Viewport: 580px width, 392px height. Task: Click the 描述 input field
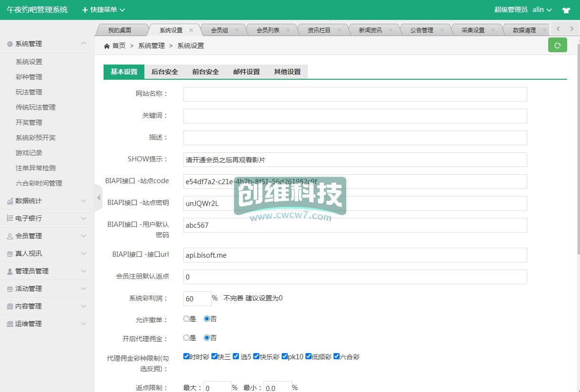(x=355, y=138)
